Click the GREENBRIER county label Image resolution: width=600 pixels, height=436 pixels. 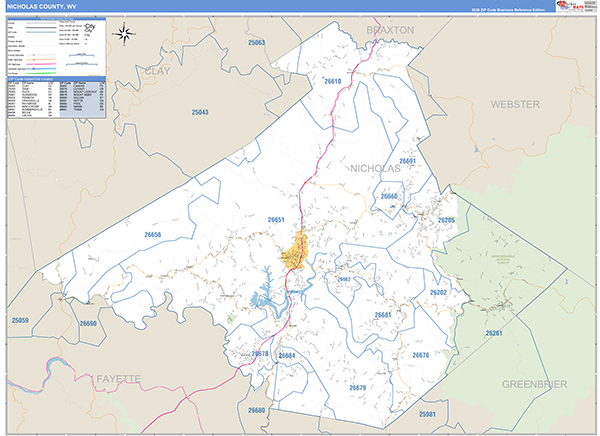(x=534, y=384)
